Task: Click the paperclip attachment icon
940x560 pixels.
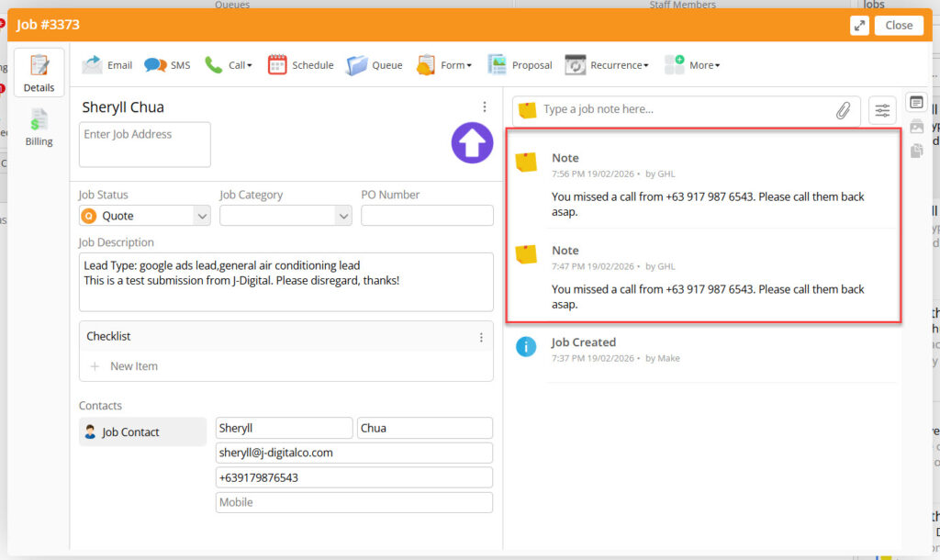Action: click(843, 110)
